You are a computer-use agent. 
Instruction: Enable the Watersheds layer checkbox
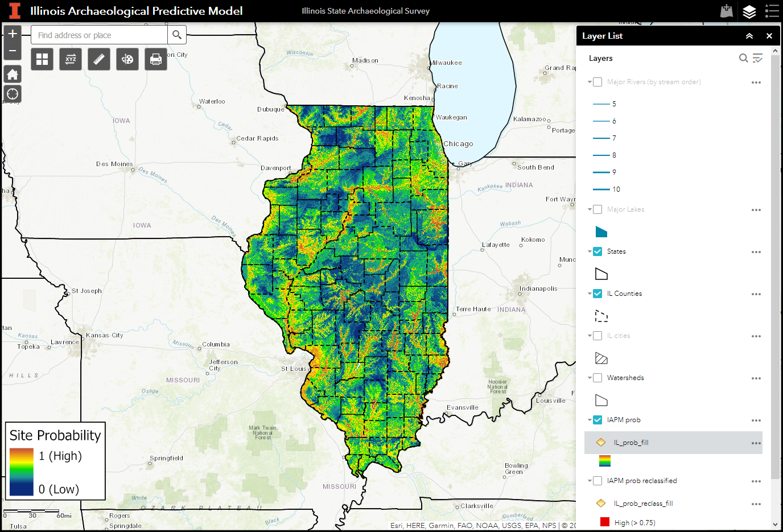pos(597,378)
